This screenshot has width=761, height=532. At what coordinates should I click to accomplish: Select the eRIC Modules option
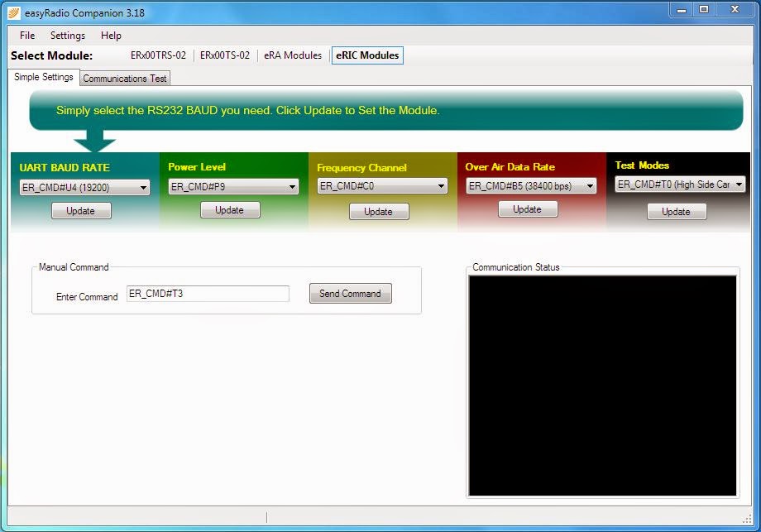pyautogui.click(x=367, y=55)
